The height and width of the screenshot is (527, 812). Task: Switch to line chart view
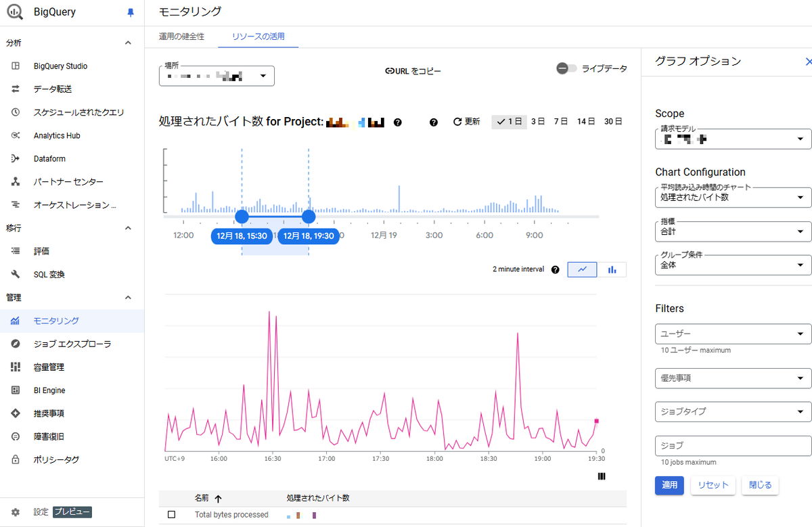583,269
